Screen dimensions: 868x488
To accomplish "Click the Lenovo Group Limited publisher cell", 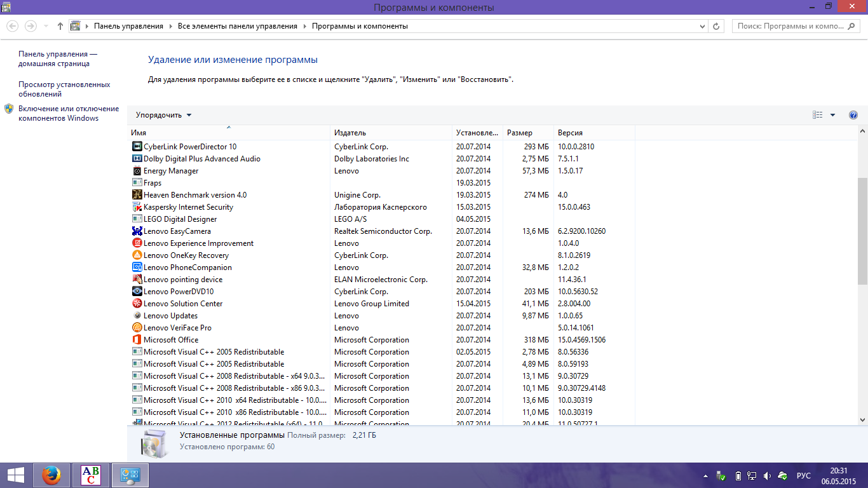I will pyautogui.click(x=372, y=304).
